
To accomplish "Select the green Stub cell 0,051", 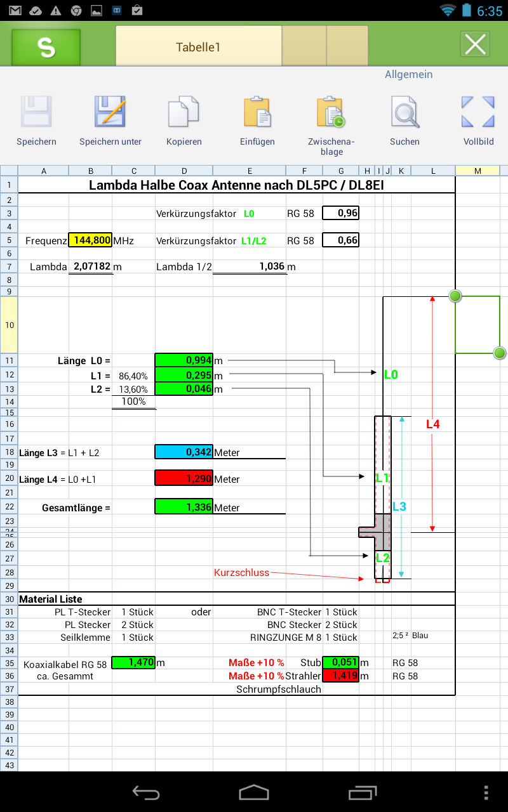I will click(341, 662).
